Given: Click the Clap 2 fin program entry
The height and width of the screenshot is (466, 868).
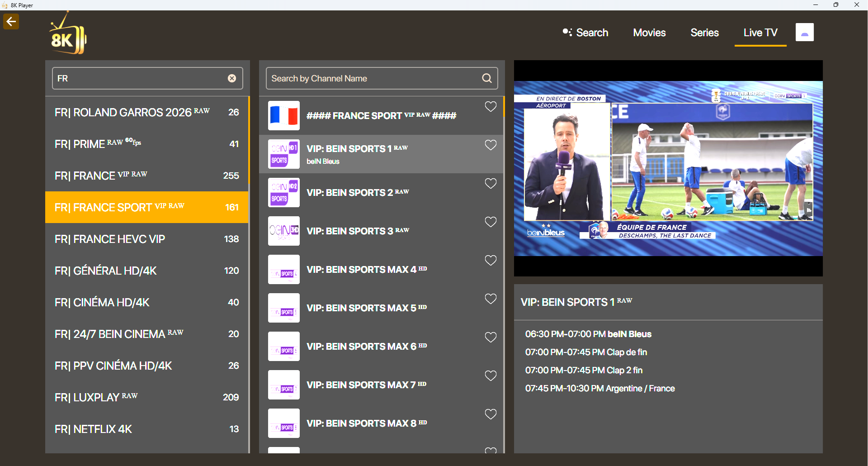Looking at the screenshot, I should (584, 370).
